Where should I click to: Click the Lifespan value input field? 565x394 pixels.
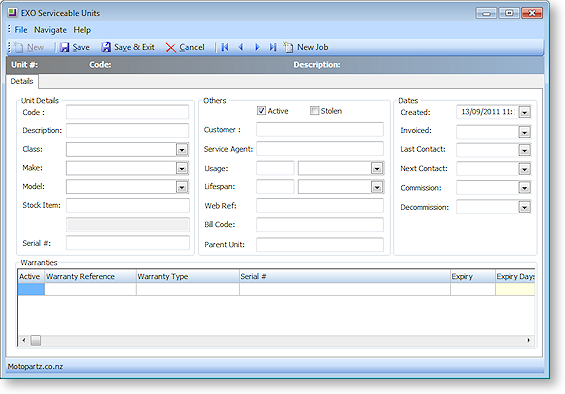[275, 187]
